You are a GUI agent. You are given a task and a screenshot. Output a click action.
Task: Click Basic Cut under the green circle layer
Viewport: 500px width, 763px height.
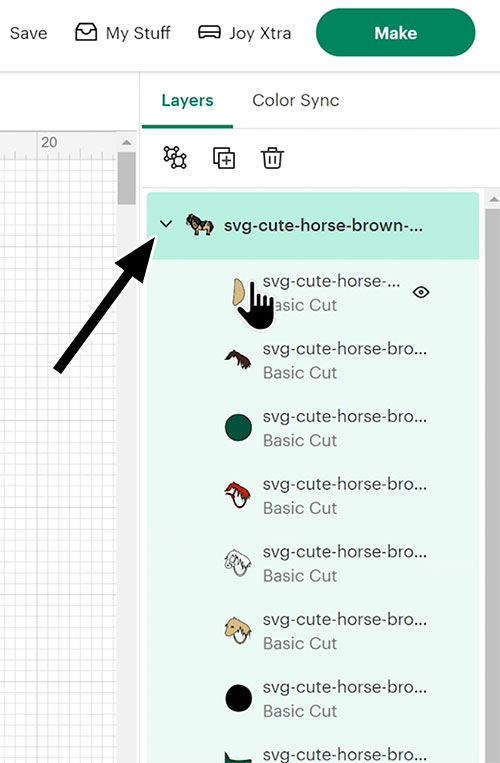coord(300,440)
